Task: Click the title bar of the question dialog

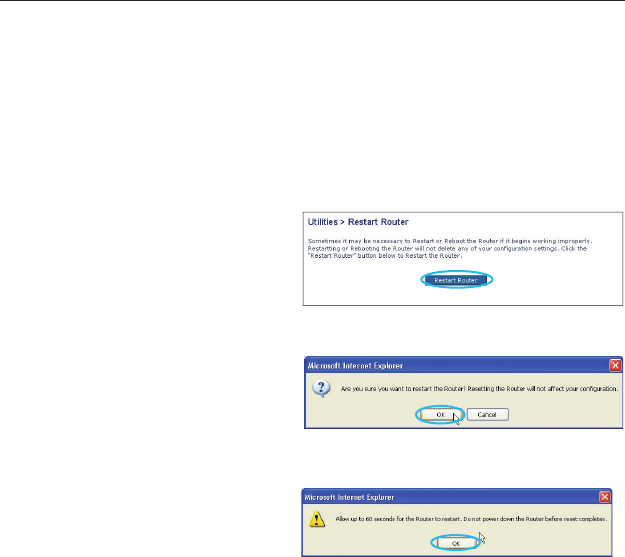Action: tap(463, 365)
